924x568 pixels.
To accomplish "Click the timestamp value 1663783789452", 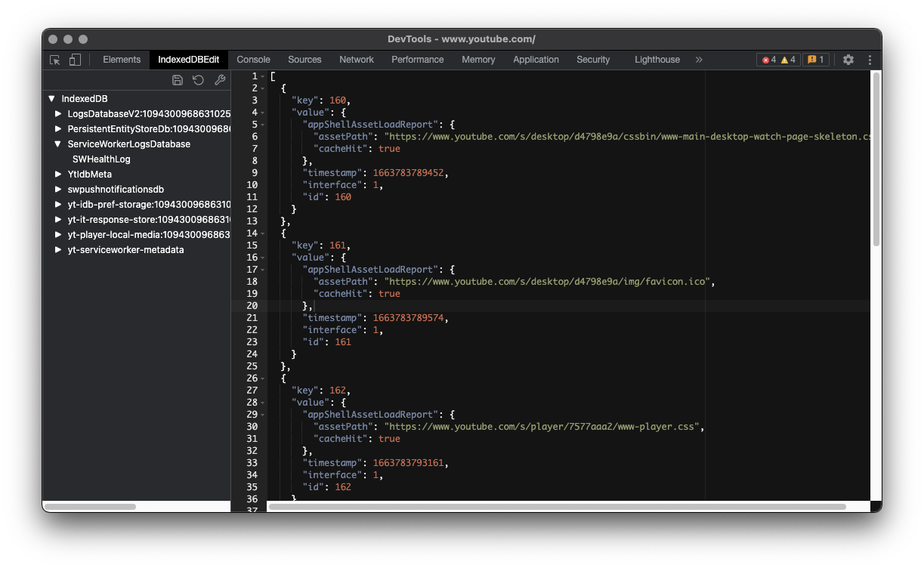I will tap(409, 173).
